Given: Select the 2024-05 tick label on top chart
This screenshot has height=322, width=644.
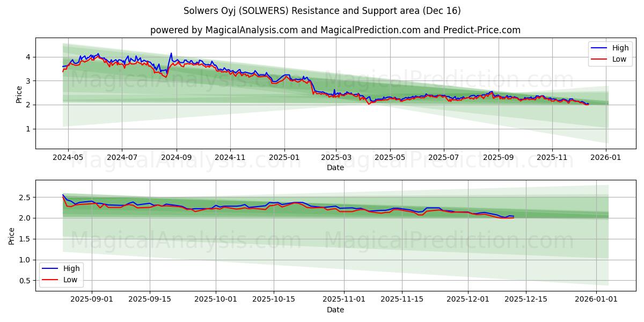Looking at the screenshot, I should click(67, 156).
